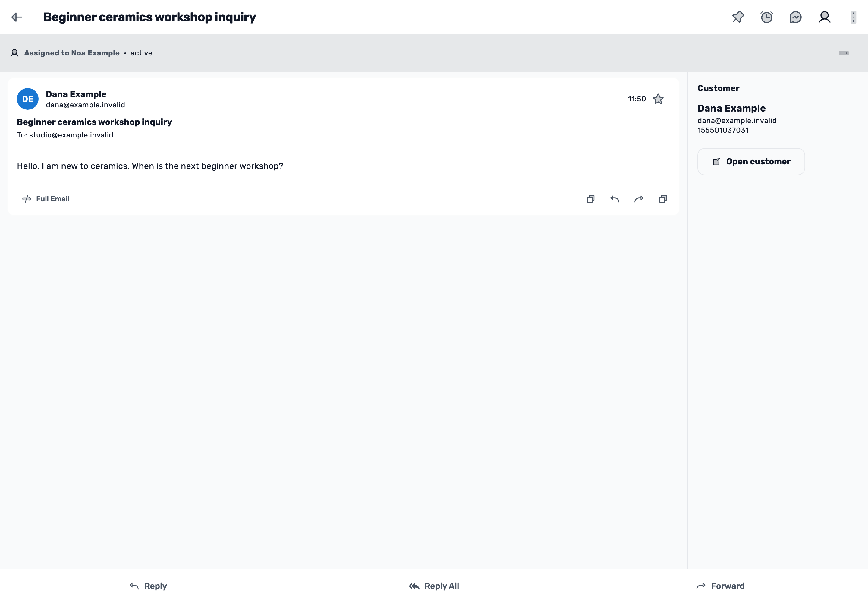868x603 pixels.
Task: Click the message body about beginner workshop
Action: (x=150, y=166)
